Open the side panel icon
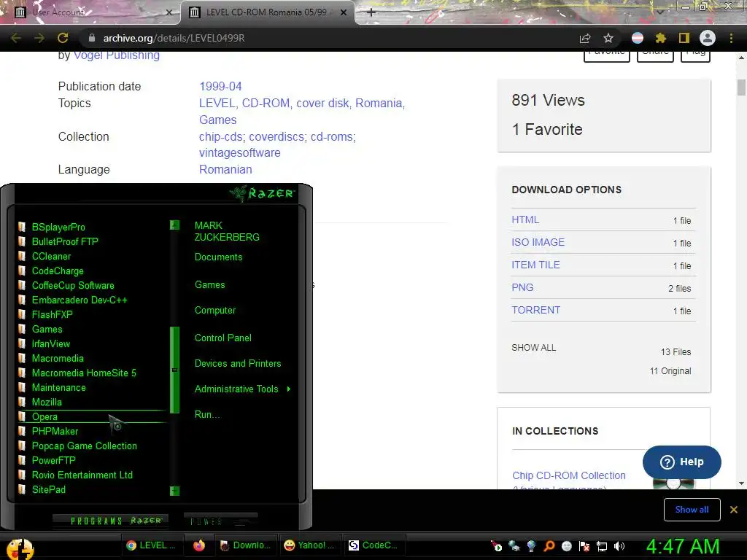This screenshot has width=747, height=560. (684, 38)
